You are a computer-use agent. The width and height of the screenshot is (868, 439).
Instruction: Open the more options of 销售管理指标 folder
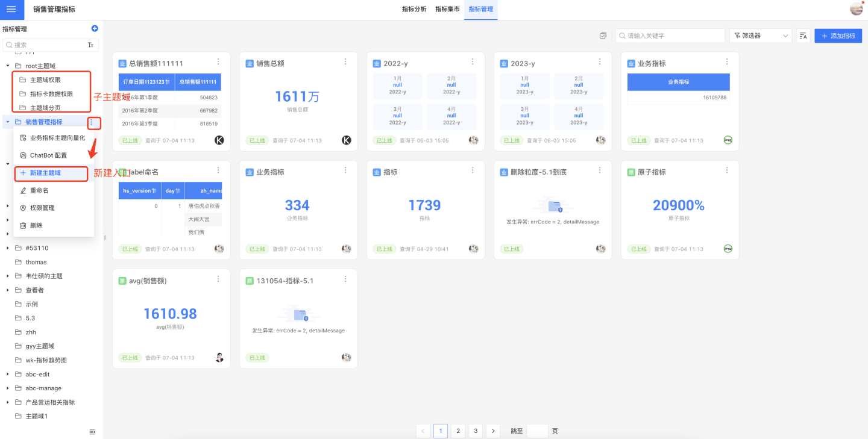tap(92, 122)
